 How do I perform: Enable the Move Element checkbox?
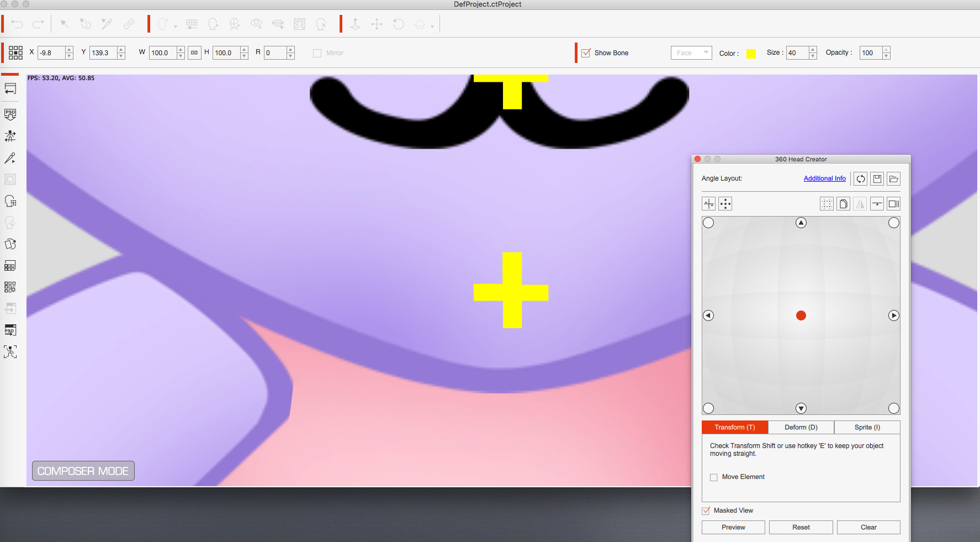(714, 477)
